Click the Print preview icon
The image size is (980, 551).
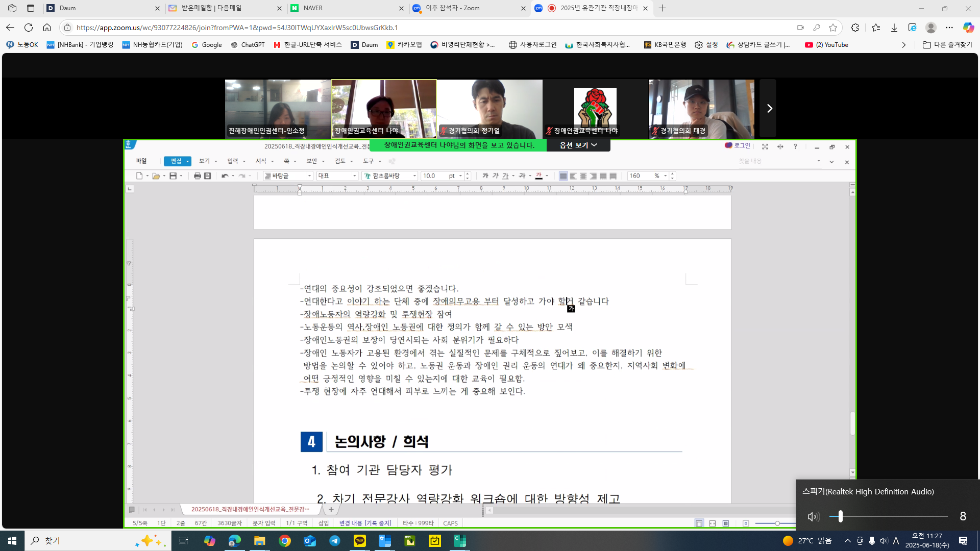[x=207, y=176]
